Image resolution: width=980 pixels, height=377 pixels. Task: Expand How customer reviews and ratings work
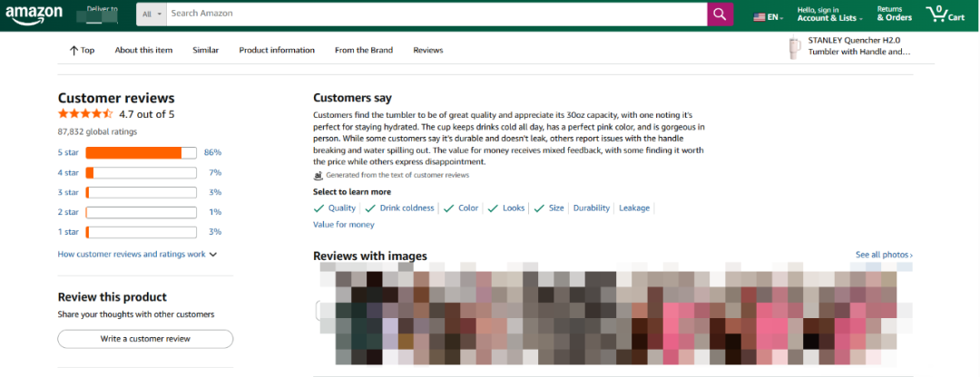coord(137,255)
